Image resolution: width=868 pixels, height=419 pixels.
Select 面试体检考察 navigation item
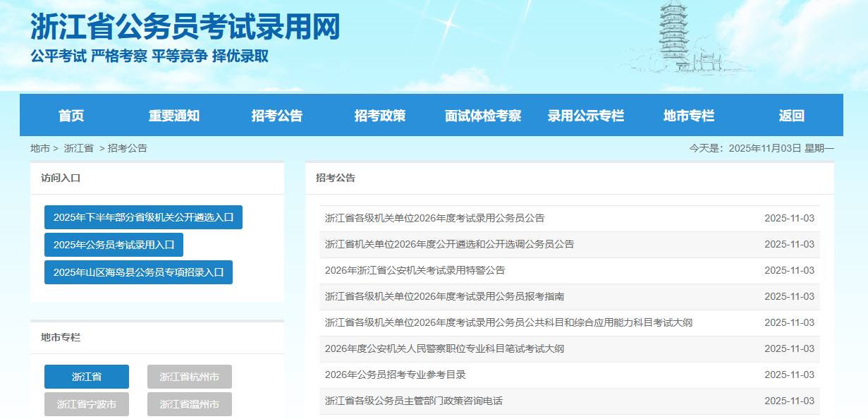[x=483, y=116]
